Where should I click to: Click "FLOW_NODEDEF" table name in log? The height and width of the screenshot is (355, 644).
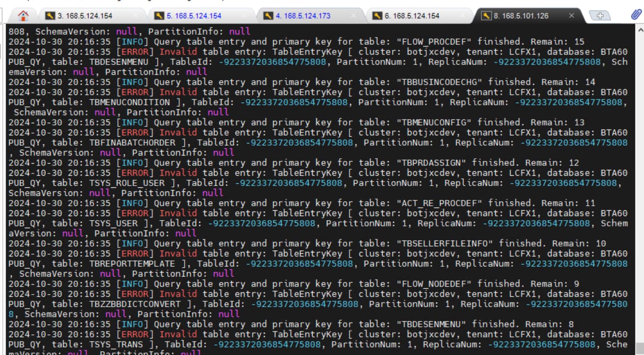(x=434, y=284)
